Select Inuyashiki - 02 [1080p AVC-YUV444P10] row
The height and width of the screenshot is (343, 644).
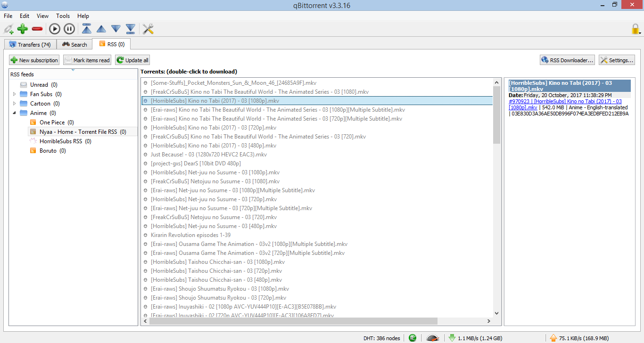click(317, 307)
